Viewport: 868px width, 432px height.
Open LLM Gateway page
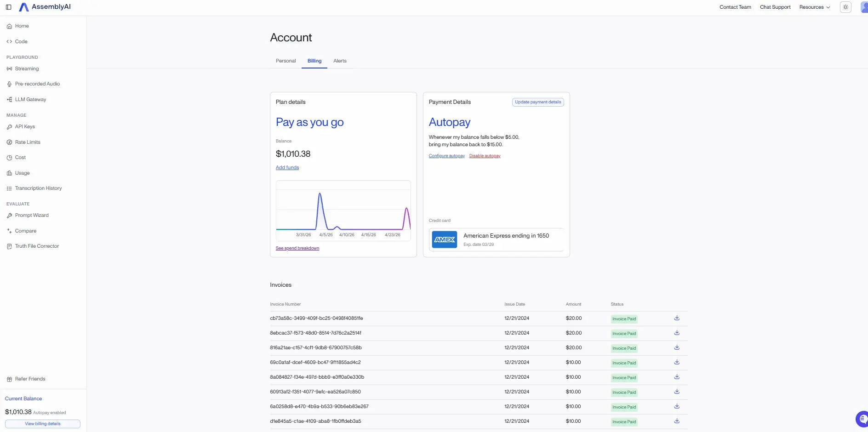[30, 100]
